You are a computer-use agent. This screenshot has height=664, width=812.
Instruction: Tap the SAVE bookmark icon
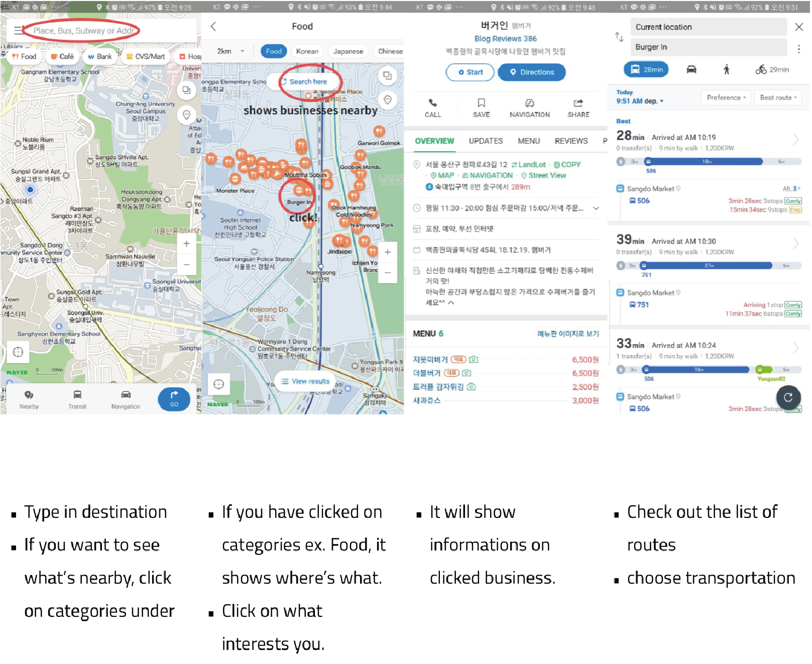point(481,108)
